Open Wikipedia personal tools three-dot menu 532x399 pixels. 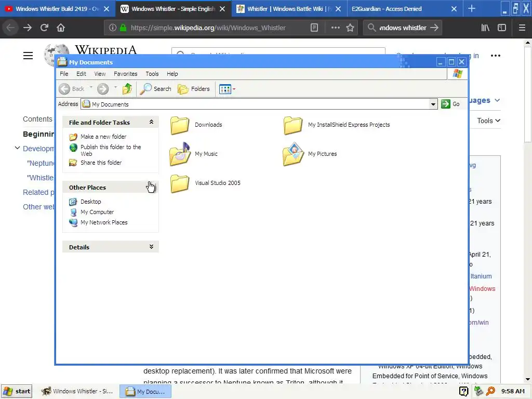[495, 56]
